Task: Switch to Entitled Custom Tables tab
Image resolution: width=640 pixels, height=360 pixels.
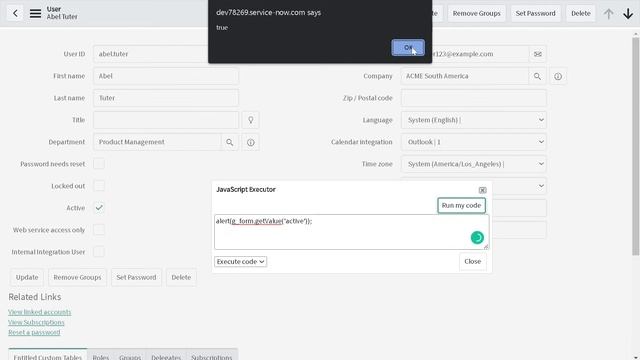Action: tap(48, 356)
